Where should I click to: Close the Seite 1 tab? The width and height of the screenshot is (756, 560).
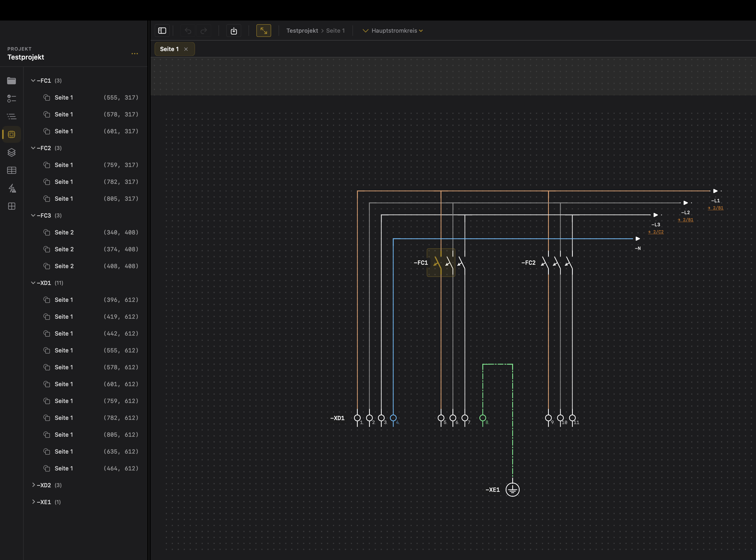click(x=186, y=49)
